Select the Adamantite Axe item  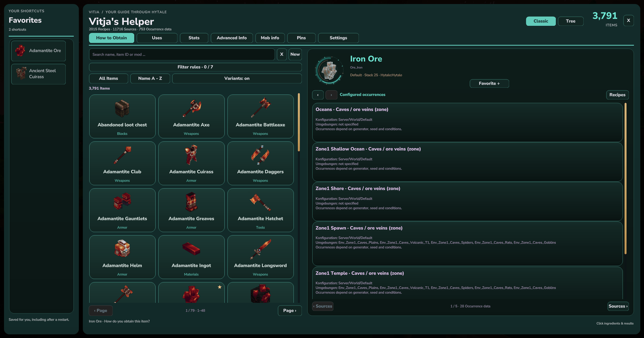(192, 116)
